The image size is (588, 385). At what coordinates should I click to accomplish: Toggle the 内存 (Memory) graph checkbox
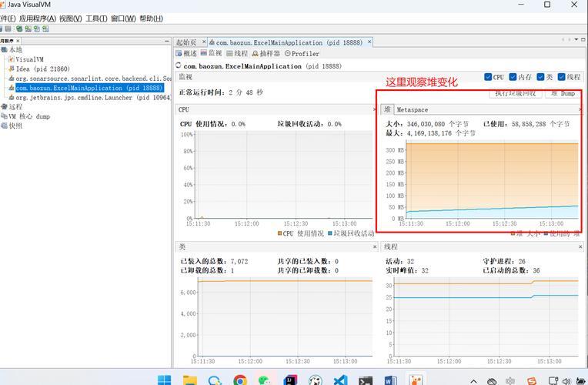(513, 77)
